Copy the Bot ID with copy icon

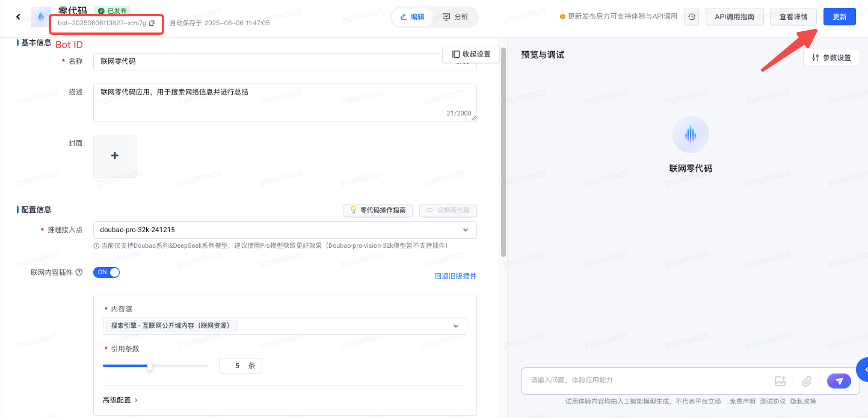click(x=152, y=23)
